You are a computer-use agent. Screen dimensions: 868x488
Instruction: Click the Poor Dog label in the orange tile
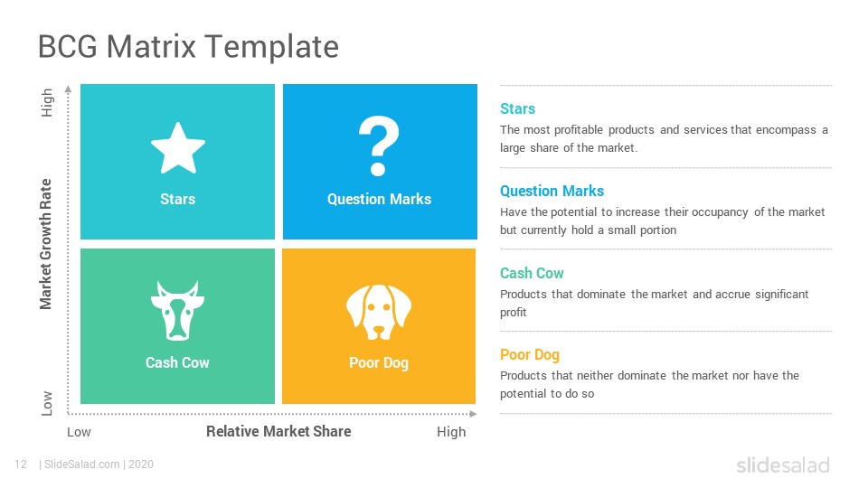379,363
